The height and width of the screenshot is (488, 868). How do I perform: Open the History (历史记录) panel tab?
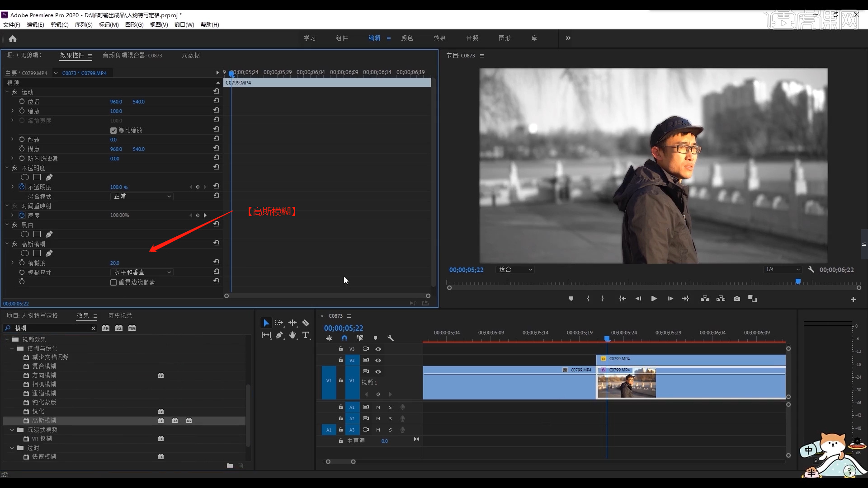click(120, 315)
